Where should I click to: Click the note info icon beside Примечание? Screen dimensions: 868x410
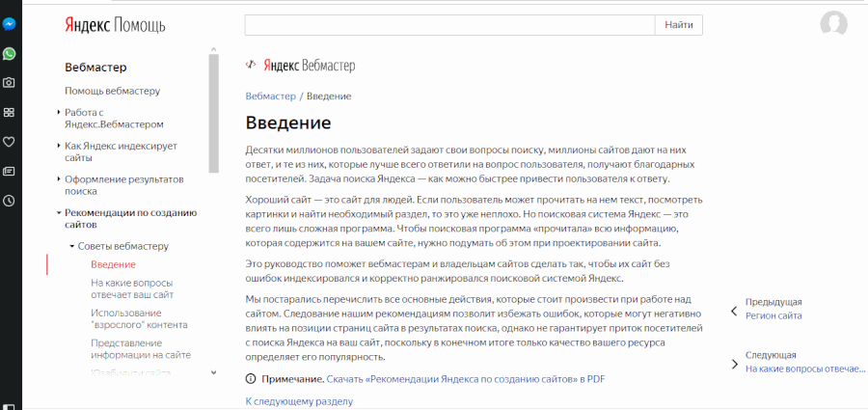(x=251, y=379)
